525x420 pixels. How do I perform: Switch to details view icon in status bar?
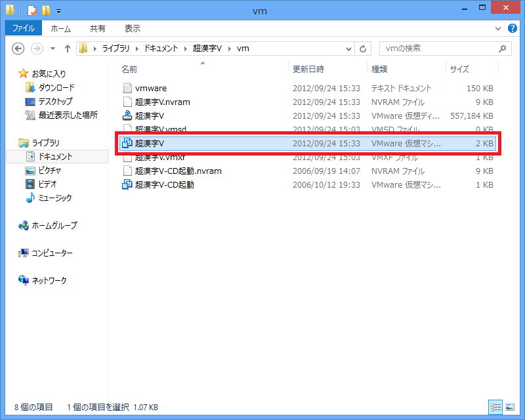coord(495,407)
